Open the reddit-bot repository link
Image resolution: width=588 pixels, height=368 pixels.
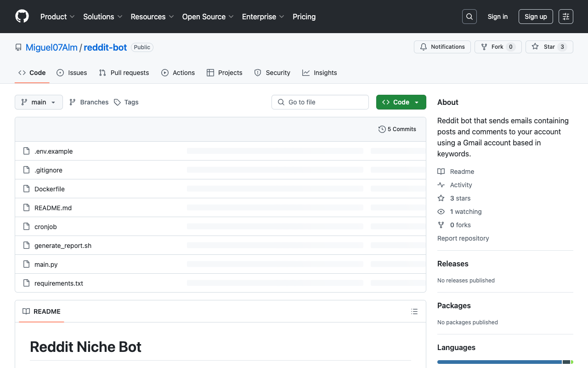(105, 47)
